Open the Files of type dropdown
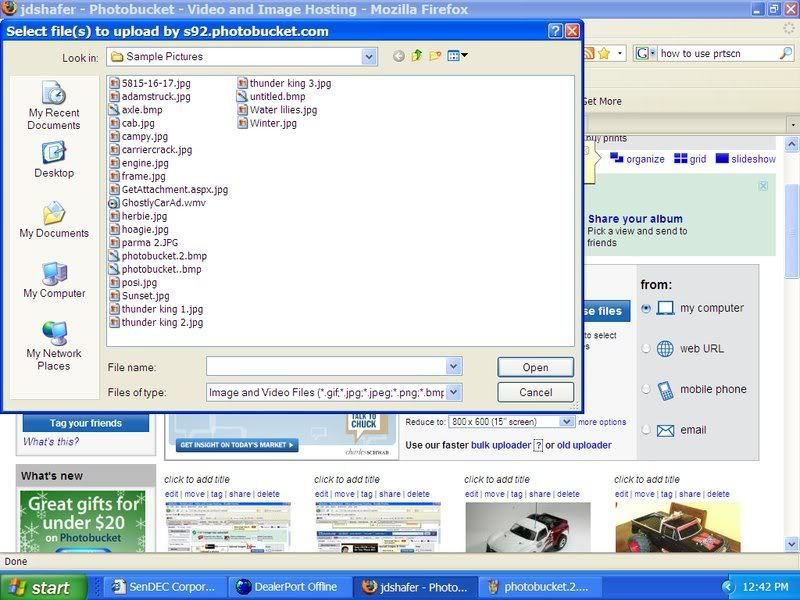Image resolution: width=800 pixels, height=600 pixels. point(453,393)
